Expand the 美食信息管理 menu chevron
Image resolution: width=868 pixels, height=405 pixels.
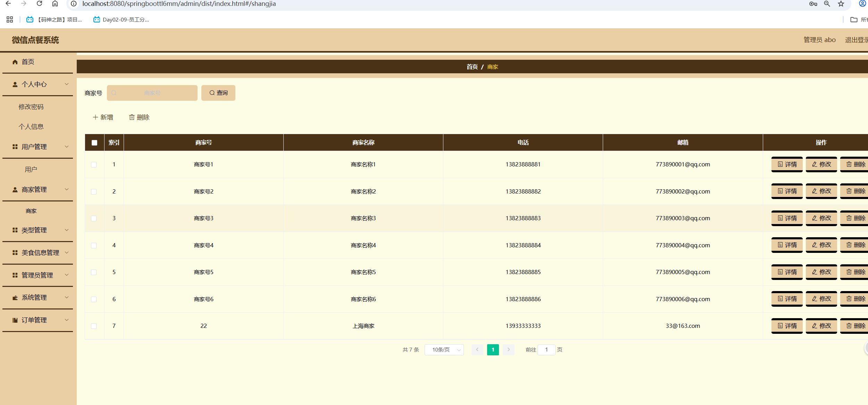pos(67,253)
